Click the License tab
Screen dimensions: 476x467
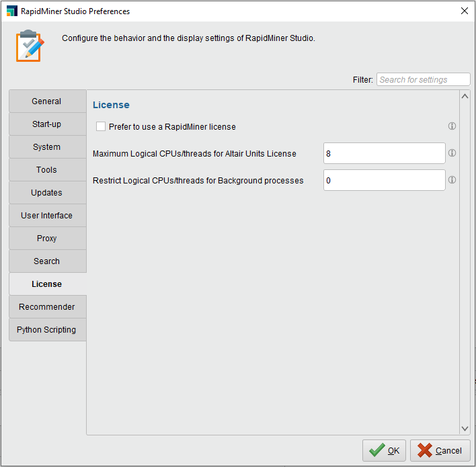(x=48, y=284)
